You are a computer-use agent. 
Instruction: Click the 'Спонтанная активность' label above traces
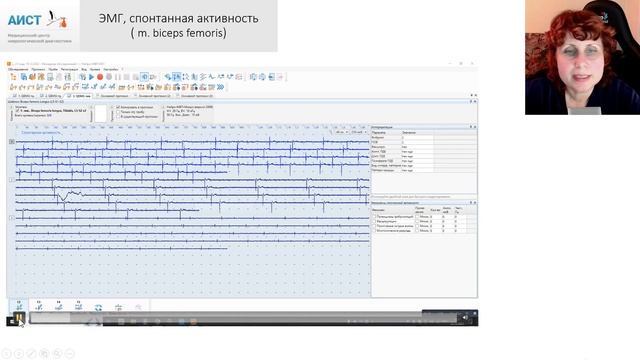pos(40,133)
